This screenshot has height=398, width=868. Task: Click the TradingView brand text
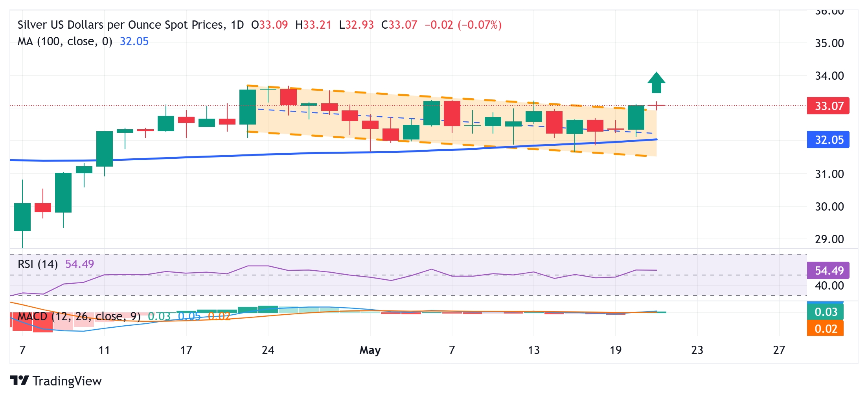click(67, 381)
